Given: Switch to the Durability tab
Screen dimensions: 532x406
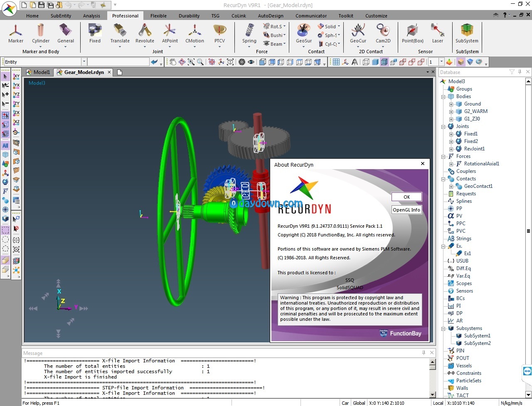Looking at the screenshot, I should click(x=189, y=16).
